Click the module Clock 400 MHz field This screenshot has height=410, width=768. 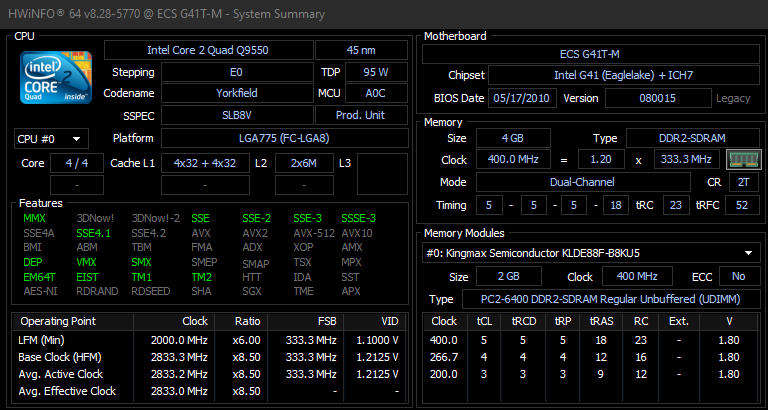click(637, 276)
